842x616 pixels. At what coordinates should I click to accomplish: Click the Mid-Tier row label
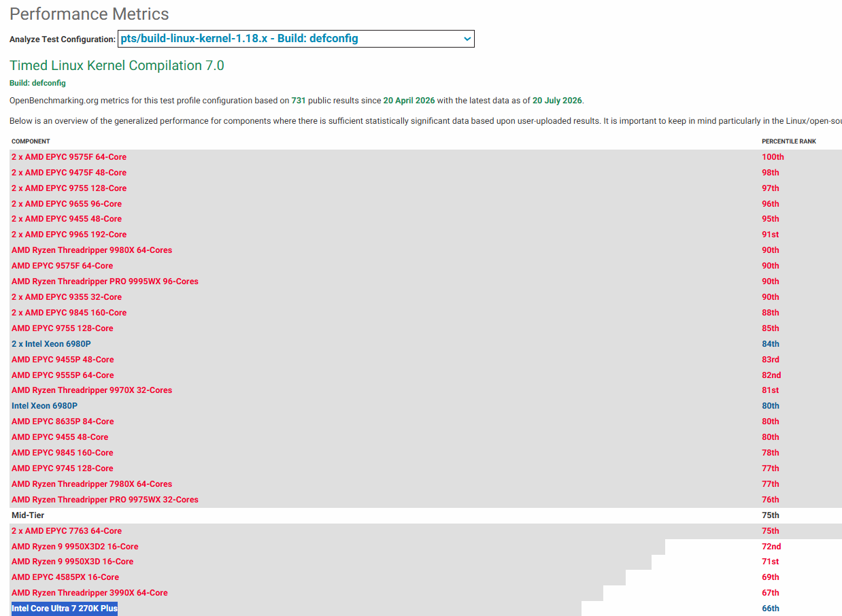(28, 515)
